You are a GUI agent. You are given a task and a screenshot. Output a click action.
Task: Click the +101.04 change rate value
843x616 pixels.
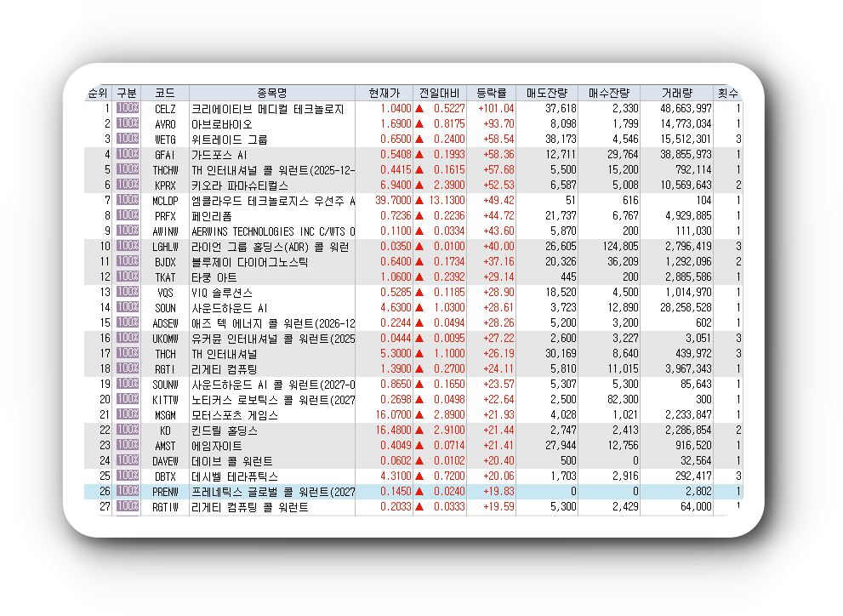[x=496, y=109]
